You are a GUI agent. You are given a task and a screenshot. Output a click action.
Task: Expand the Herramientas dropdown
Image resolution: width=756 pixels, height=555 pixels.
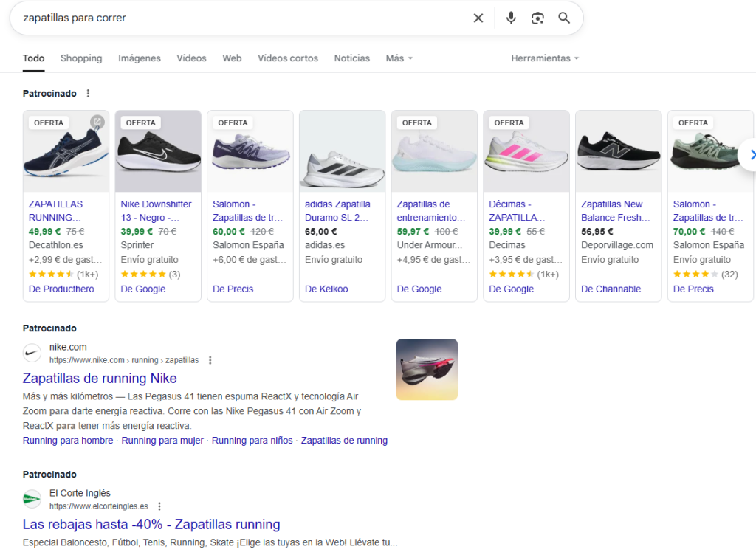point(545,58)
